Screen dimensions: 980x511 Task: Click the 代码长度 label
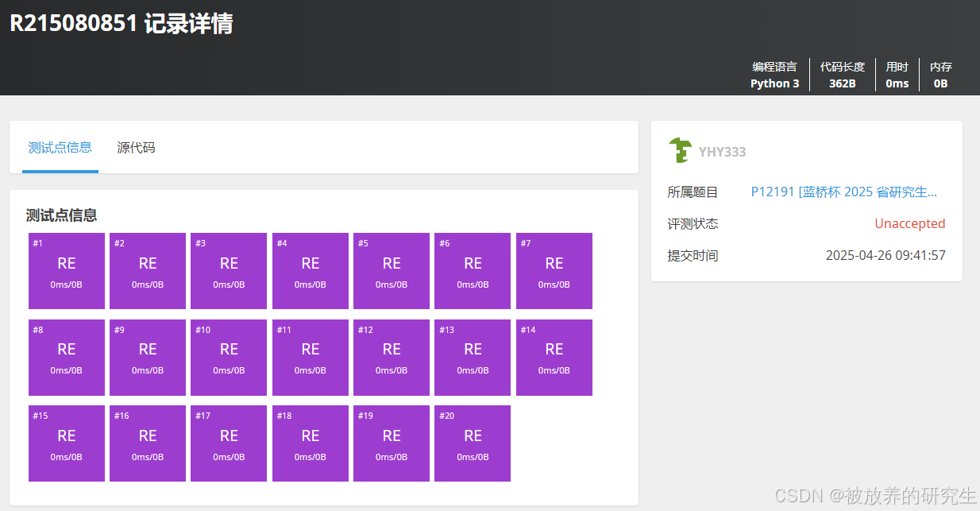[x=843, y=67]
